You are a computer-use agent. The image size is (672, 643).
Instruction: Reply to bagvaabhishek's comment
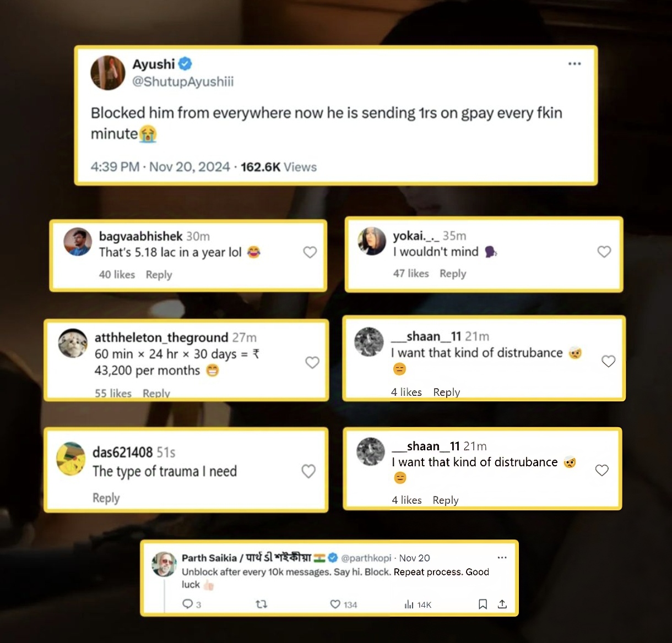pyautogui.click(x=159, y=275)
